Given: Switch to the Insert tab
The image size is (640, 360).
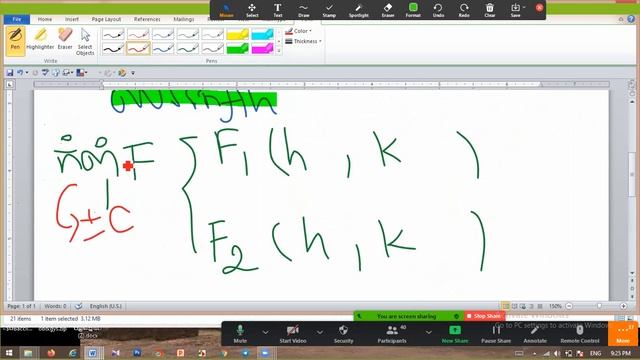Looking at the screenshot, I should (x=72, y=19).
